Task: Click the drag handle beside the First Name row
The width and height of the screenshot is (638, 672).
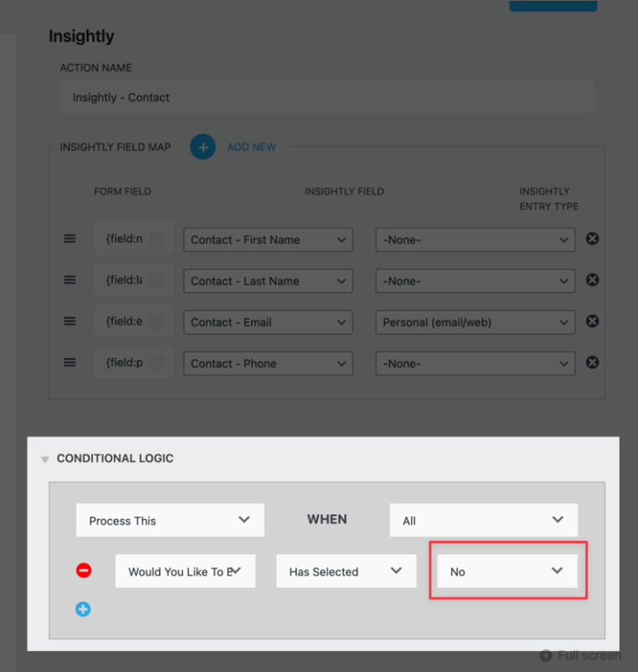Action: coord(70,238)
